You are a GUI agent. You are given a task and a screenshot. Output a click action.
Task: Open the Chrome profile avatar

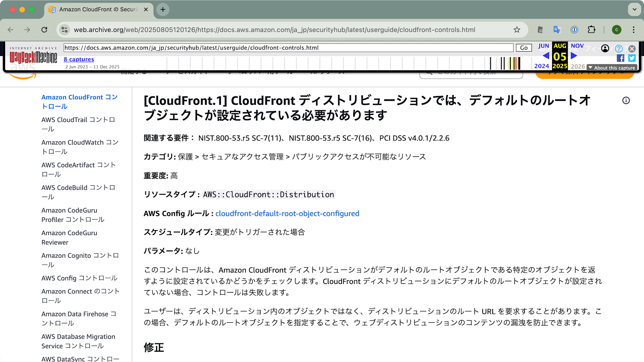(617, 30)
